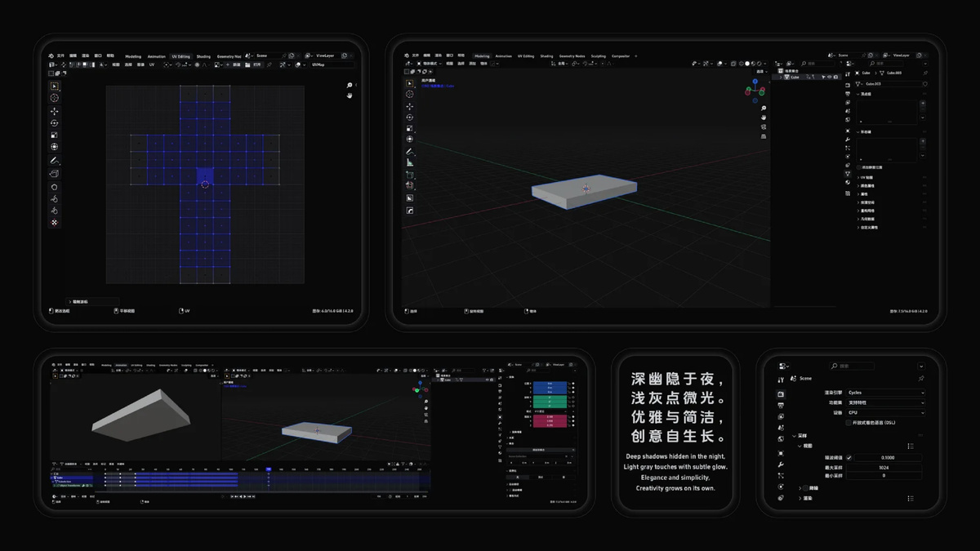Screen dimensions: 980x551
Task: Open editor type dropdown in bottom-right panel
Action: (782, 366)
